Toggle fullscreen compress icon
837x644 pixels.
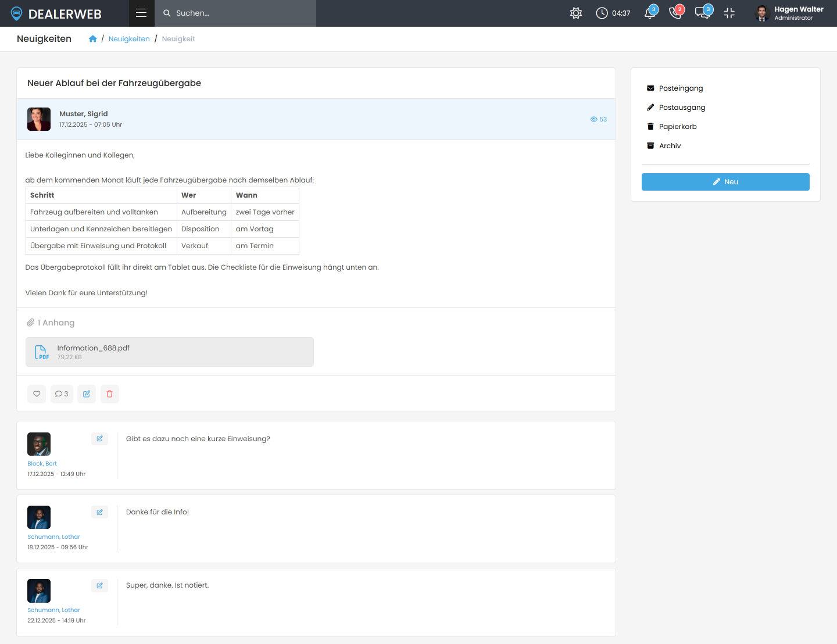point(729,13)
